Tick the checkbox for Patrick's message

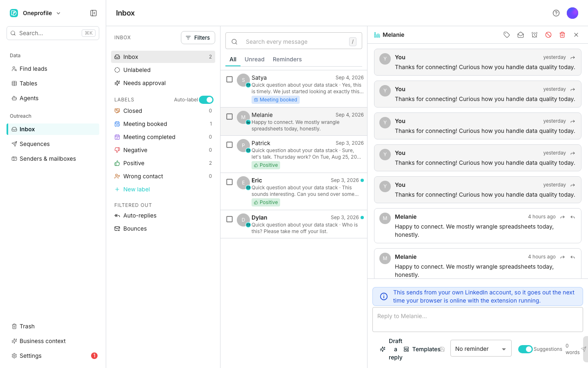229,145
